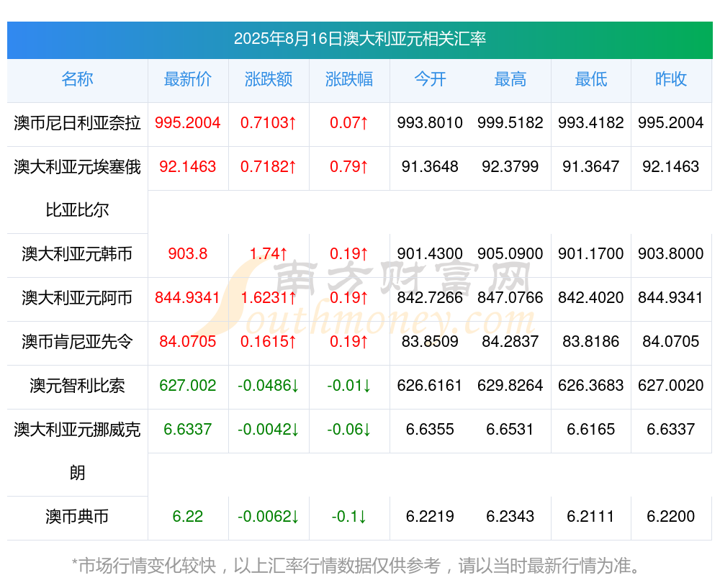This screenshot has height=588, width=720.
Task: Click the latest price 627.002 in green
Action: [x=188, y=386]
